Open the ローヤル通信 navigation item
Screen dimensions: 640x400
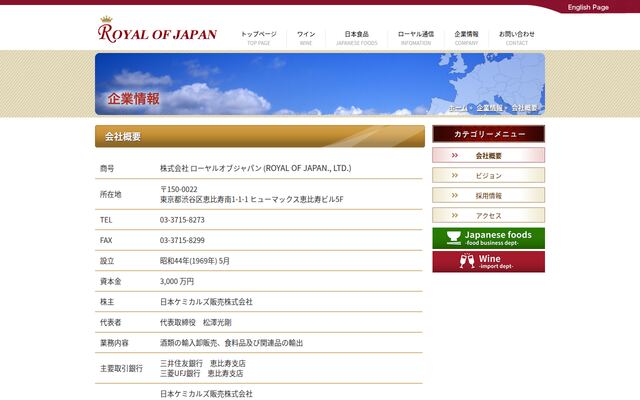416,38
